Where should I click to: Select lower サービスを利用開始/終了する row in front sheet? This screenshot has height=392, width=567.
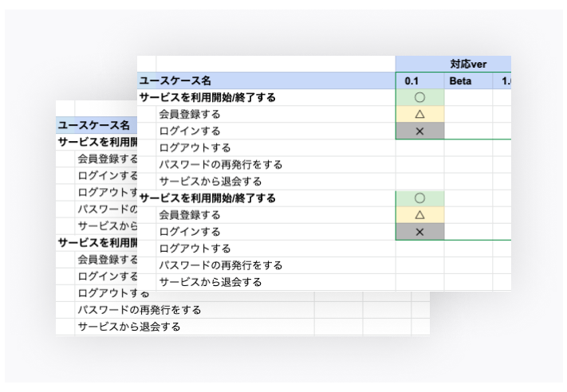click(266, 198)
